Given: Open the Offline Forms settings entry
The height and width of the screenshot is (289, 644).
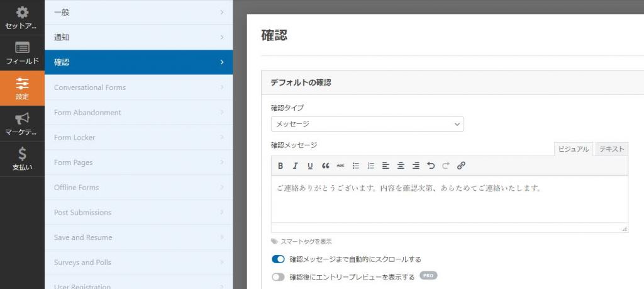Looking at the screenshot, I should pyautogui.click(x=139, y=188).
